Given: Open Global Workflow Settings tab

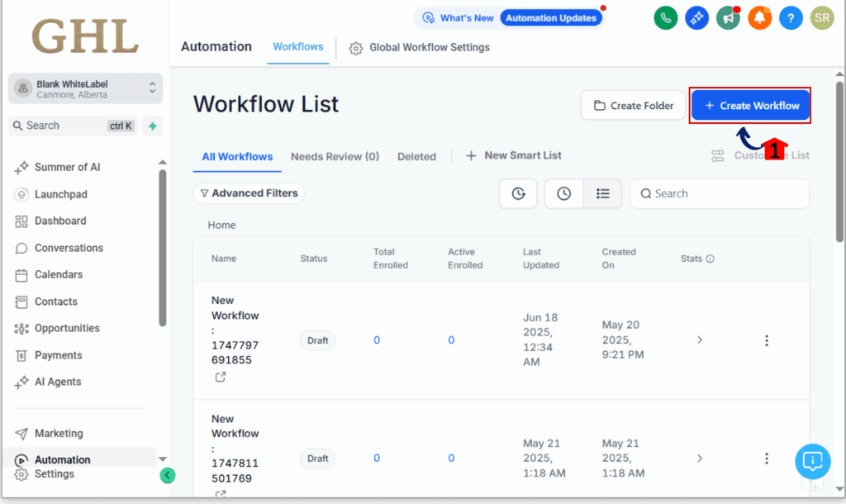Looking at the screenshot, I should click(419, 47).
